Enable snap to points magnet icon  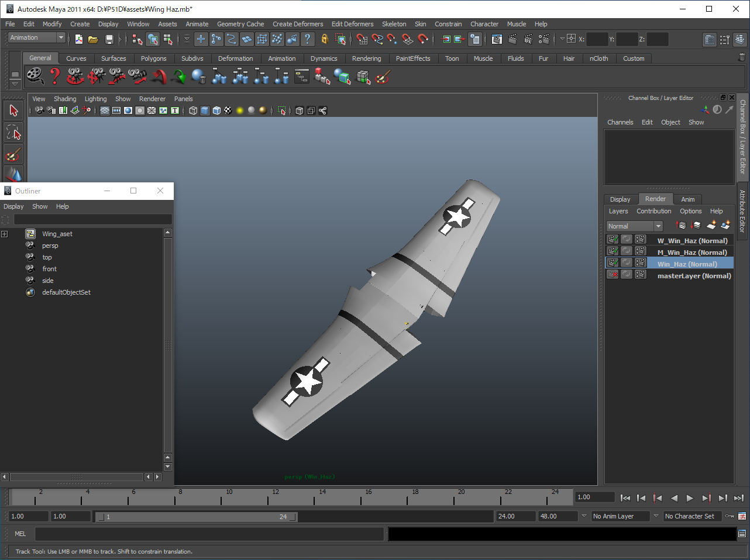[x=393, y=39]
